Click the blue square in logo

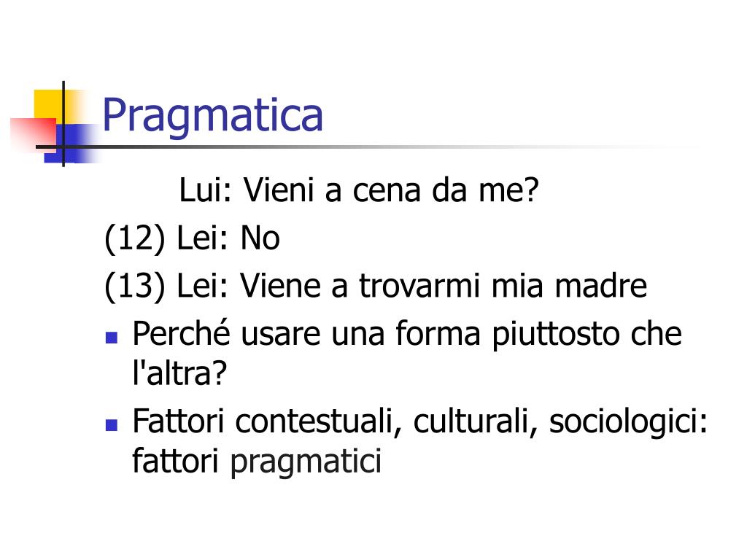click(x=71, y=144)
